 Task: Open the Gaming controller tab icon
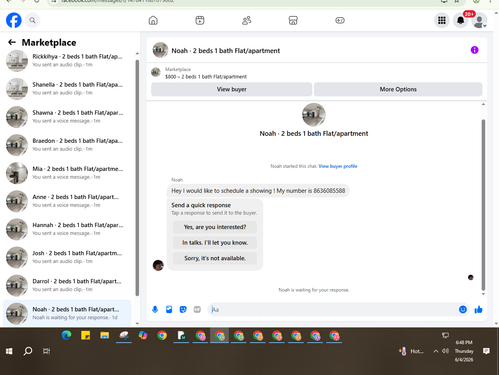pyautogui.click(x=340, y=20)
